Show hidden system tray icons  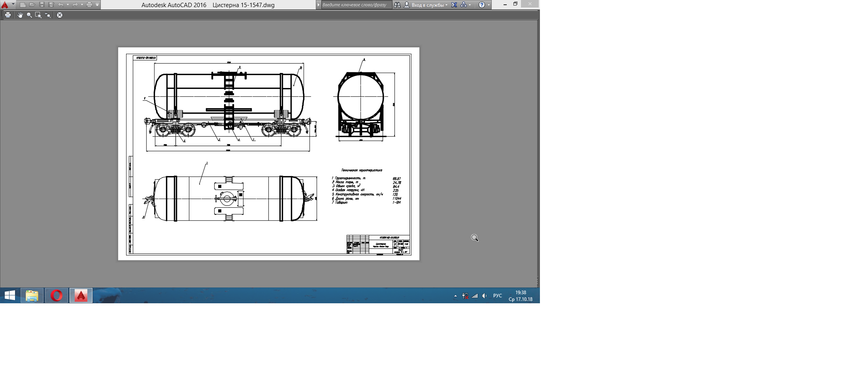[455, 296]
